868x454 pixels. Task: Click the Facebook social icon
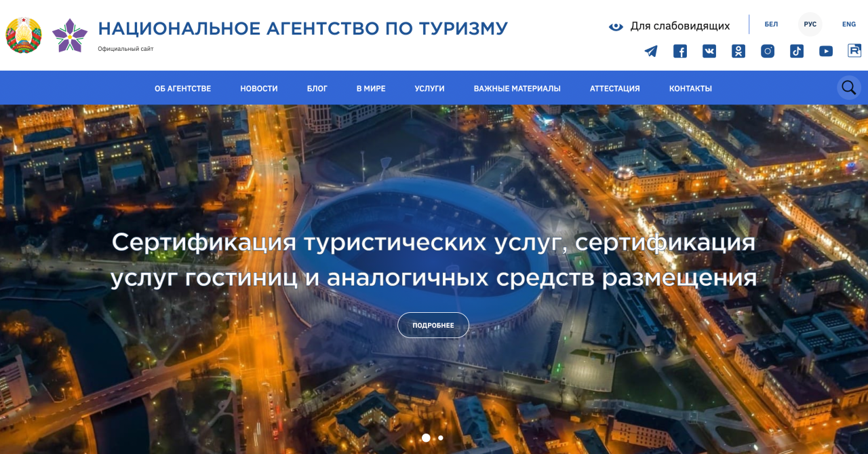679,50
